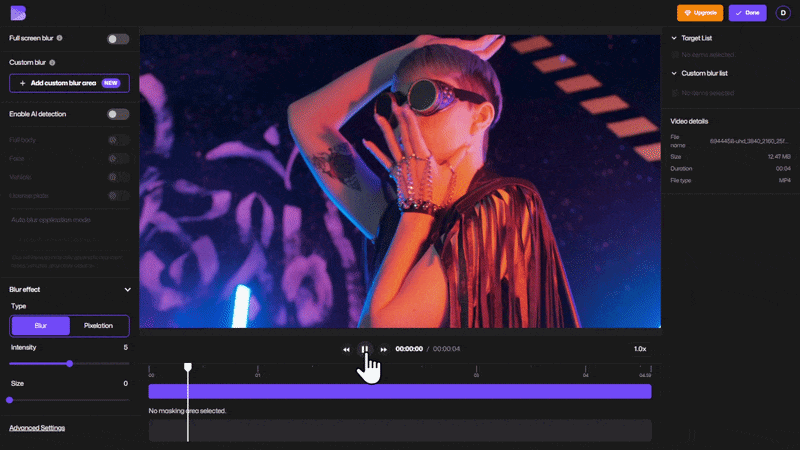Toggle the Face detection switch
The width and height of the screenshot is (800, 450).
tap(118, 159)
